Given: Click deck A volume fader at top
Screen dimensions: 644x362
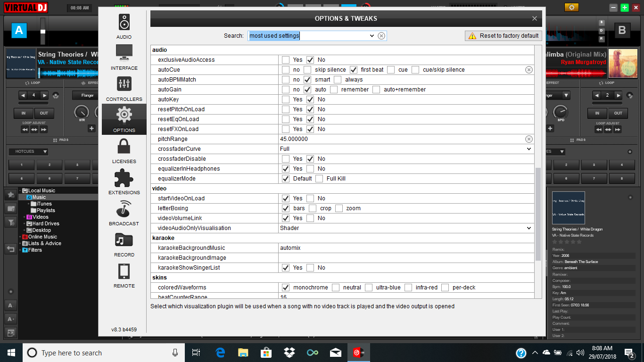Looking at the screenshot, I should point(43,31).
